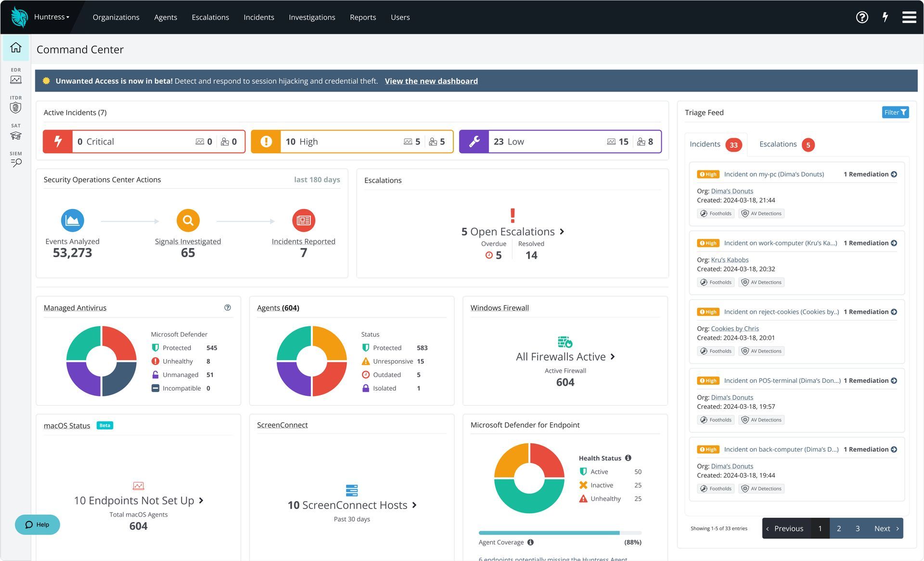Click Managed Antivirus help icon
Image resolution: width=924 pixels, height=561 pixels.
[228, 308]
